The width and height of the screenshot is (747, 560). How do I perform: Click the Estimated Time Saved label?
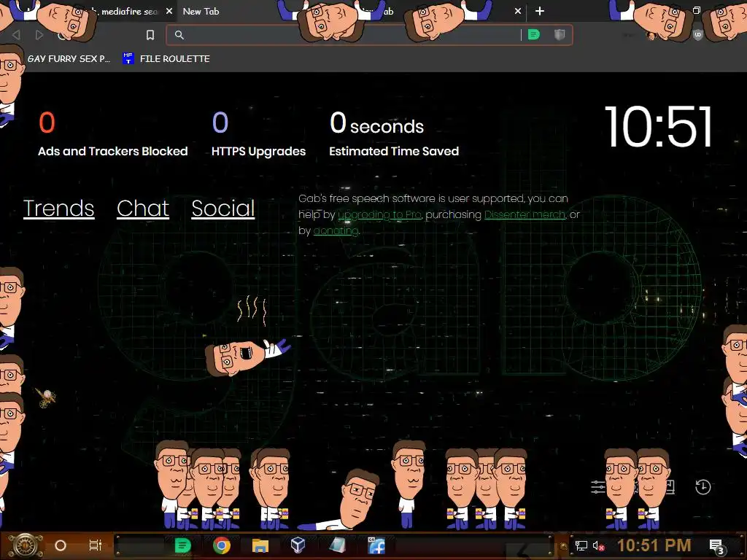(x=394, y=152)
